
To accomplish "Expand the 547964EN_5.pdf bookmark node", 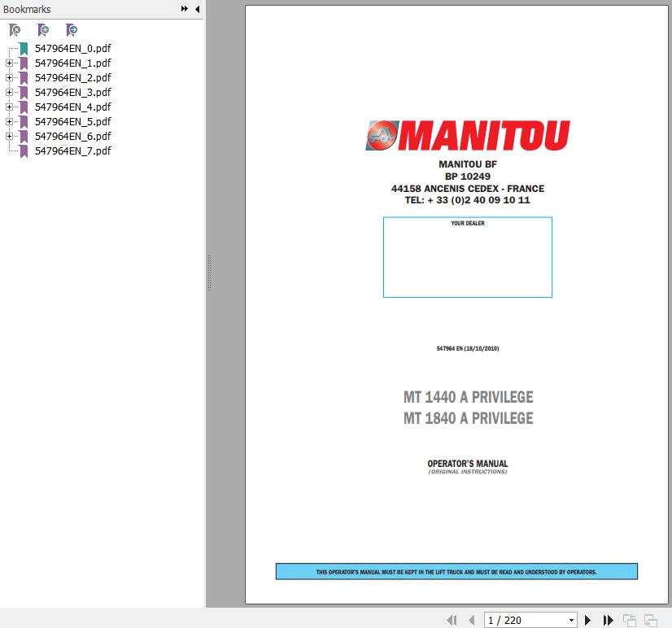I will pyautogui.click(x=9, y=122).
